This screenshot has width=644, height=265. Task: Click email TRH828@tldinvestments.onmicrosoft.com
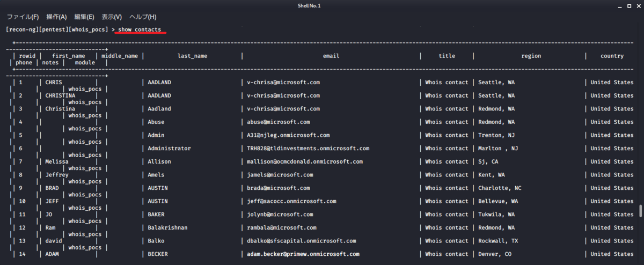tap(308, 149)
